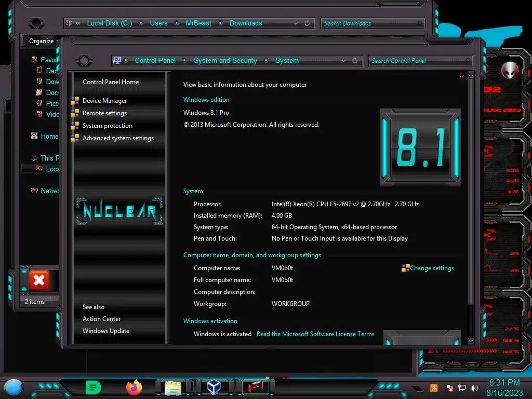Click the System protection shield icon
Screen dimensions: 532x399
tap(75, 126)
